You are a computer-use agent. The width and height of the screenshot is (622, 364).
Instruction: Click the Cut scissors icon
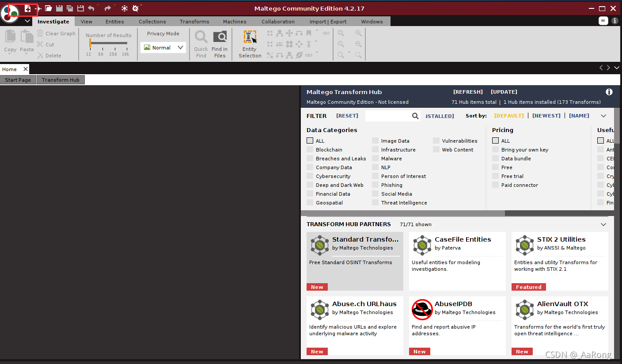pos(40,45)
